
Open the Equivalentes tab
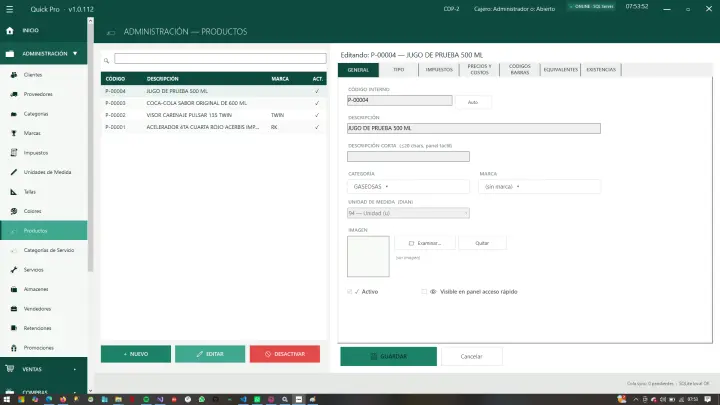pyautogui.click(x=561, y=70)
